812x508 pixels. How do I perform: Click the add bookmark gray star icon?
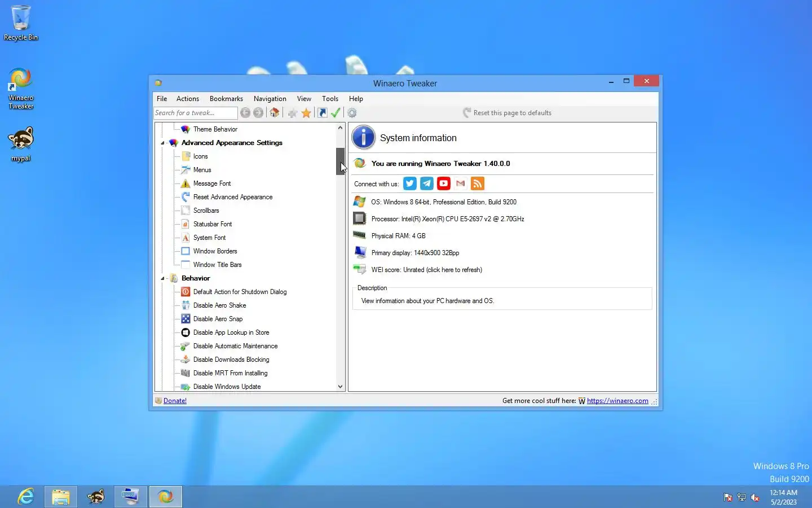click(x=293, y=113)
